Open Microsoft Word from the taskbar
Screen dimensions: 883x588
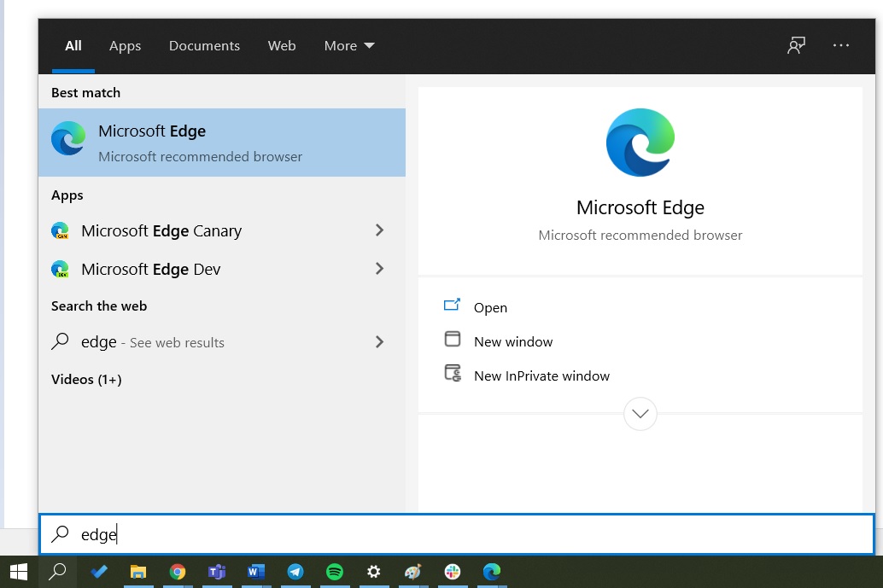[256, 572]
